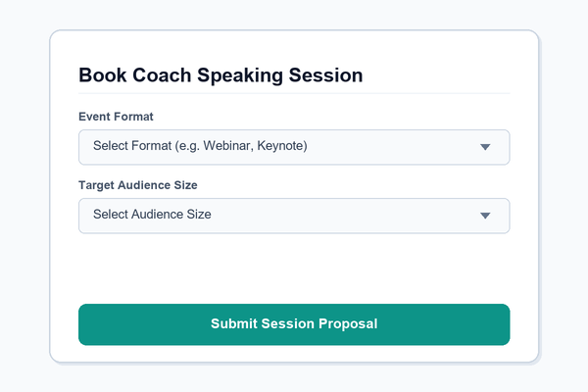Click the Target Audience Size label
This screenshot has height=392, width=588.
(x=138, y=185)
